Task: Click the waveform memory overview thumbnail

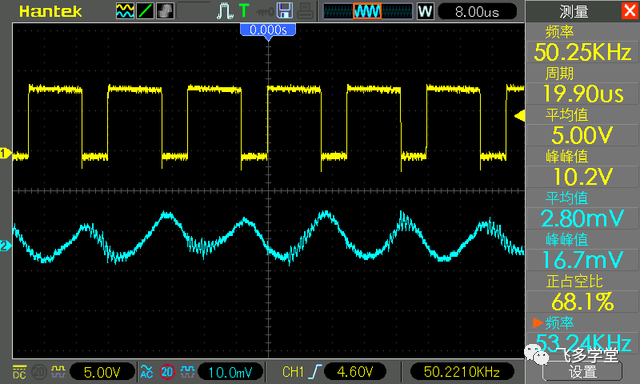Action: coord(368,11)
